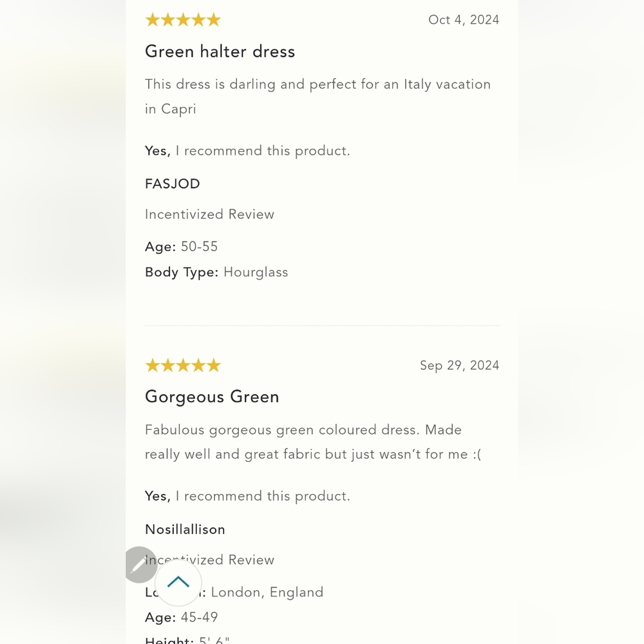Click 'Yes, I recommend' under Gorgeous Green
This screenshot has height=644, width=644.
pyautogui.click(x=247, y=496)
